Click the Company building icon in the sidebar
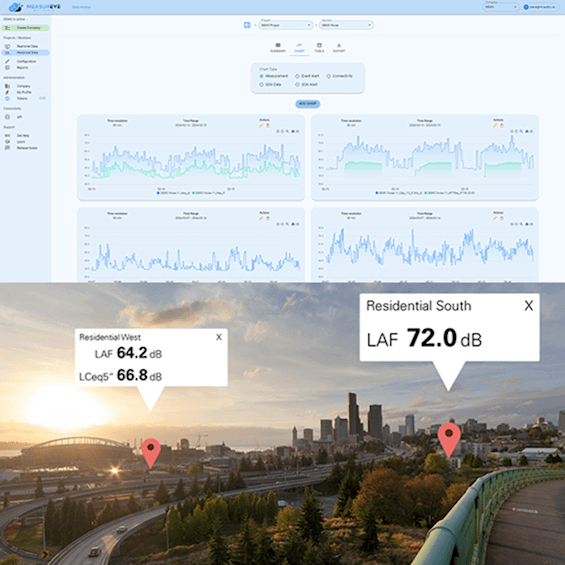 coord(7,86)
